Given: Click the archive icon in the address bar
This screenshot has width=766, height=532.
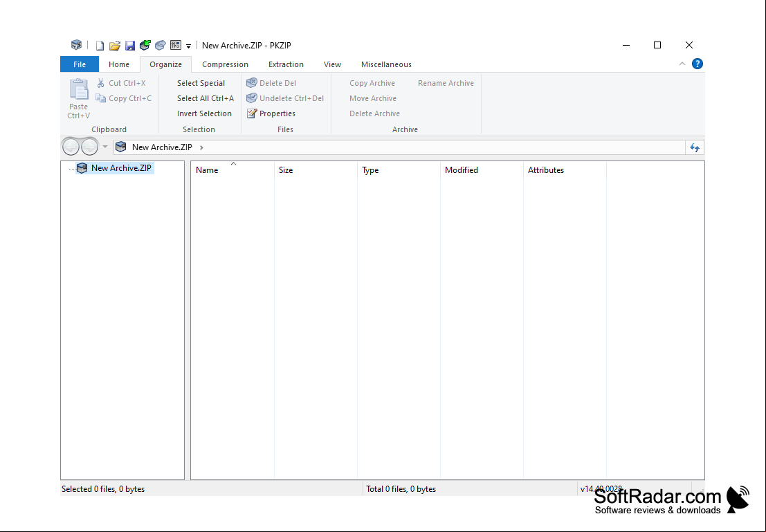Looking at the screenshot, I should [x=120, y=147].
